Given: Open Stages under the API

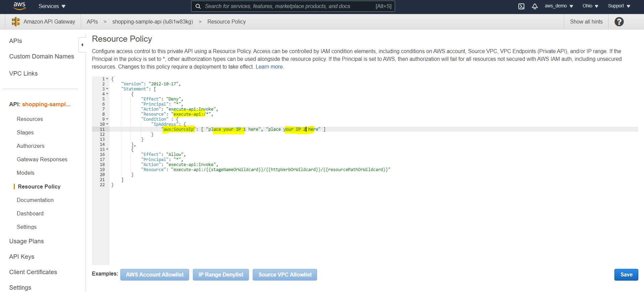Looking at the screenshot, I should tap(25, 133).
